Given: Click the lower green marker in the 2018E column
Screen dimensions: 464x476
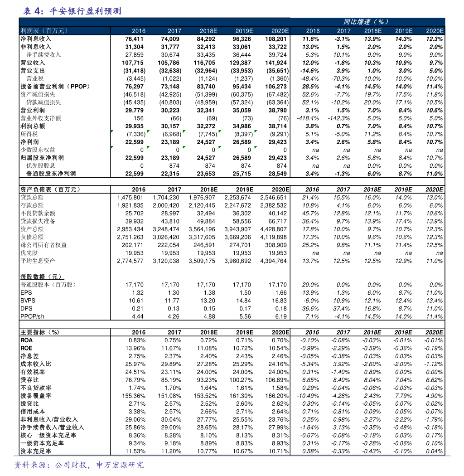Looking at the screenshot, I should pyautogui.click(x=184, y=147).
